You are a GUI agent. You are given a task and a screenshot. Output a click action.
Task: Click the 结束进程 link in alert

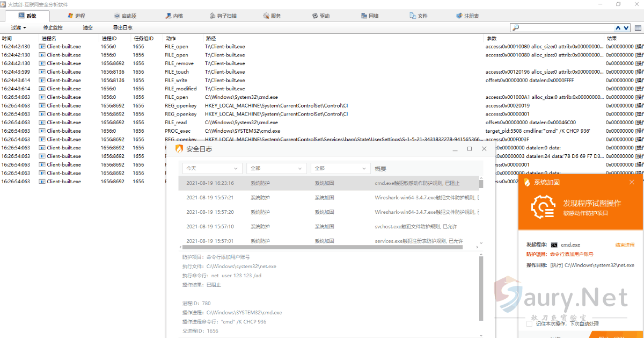coord(625,245)
